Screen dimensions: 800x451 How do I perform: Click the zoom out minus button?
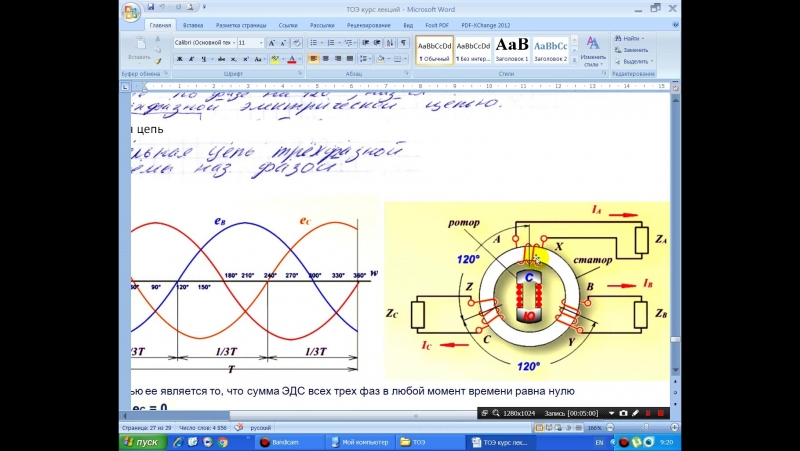(x=610, y=428)
